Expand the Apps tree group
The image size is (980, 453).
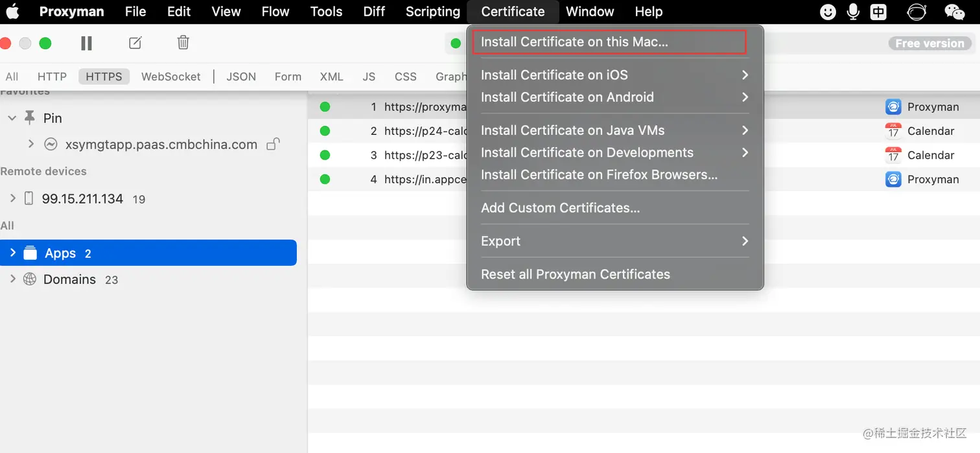12,253
